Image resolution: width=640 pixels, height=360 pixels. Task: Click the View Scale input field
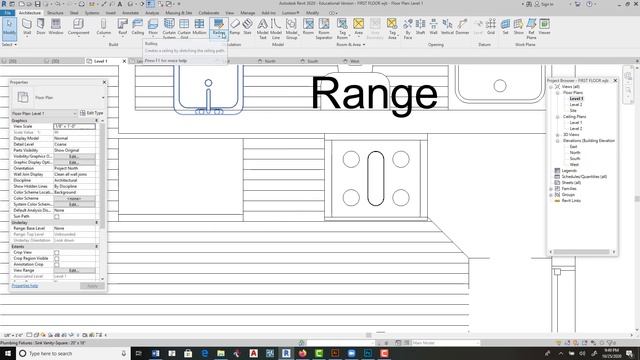(x=74, y=127)
